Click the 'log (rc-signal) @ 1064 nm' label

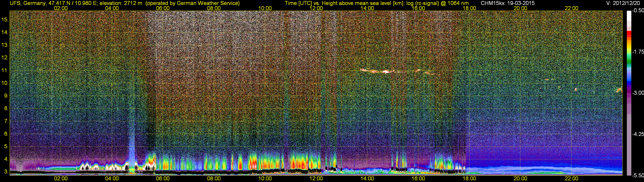pos(437,3)
